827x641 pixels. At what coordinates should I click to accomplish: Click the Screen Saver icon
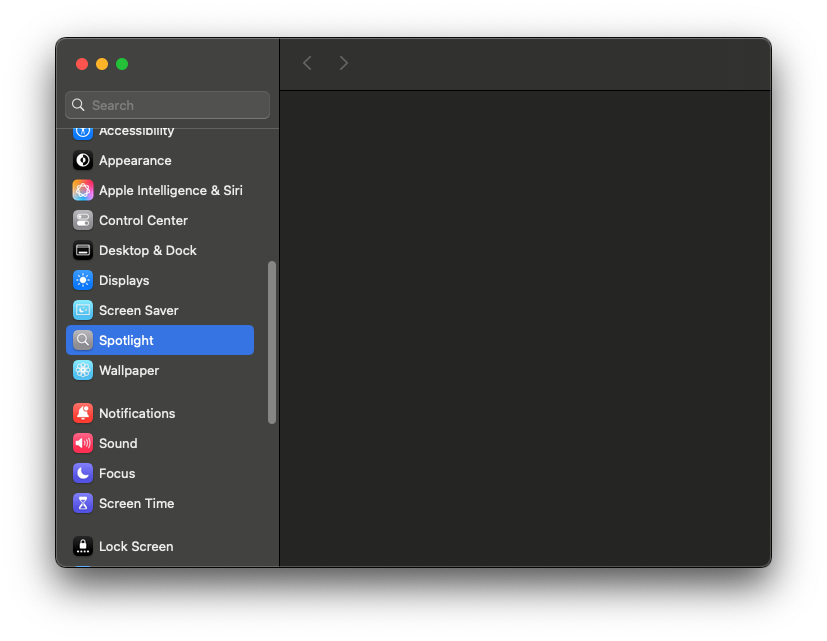tap(83, 311)
